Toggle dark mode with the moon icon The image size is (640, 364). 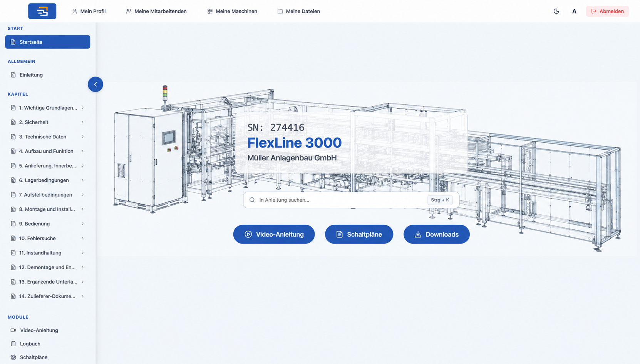556,11
